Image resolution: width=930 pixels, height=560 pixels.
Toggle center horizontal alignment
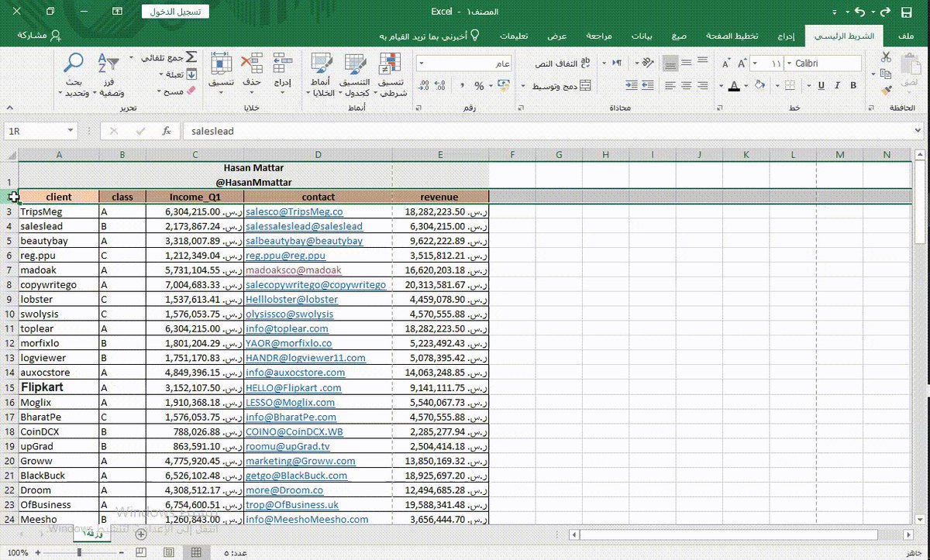[688, 86]
